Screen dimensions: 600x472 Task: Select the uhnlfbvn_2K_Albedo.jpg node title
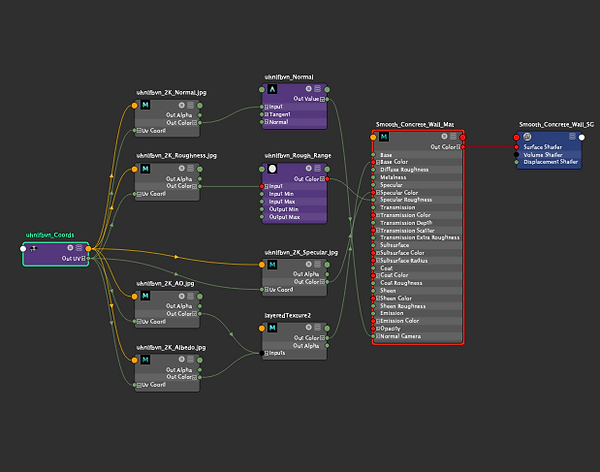pyautogui.click(x=171, y=348)
